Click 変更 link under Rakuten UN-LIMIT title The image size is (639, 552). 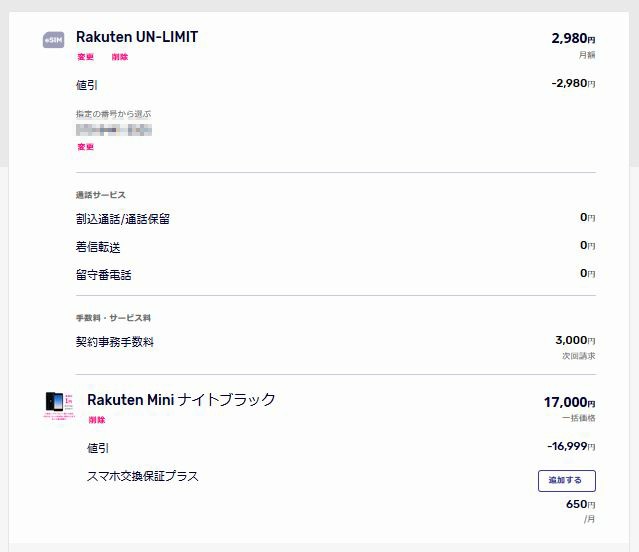click(x=86, y=57)
